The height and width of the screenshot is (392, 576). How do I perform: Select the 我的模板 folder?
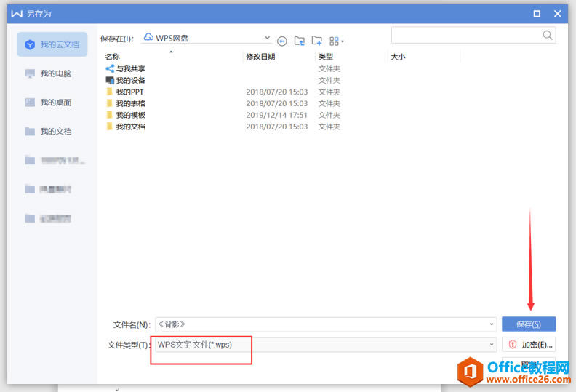coord(131,115)
